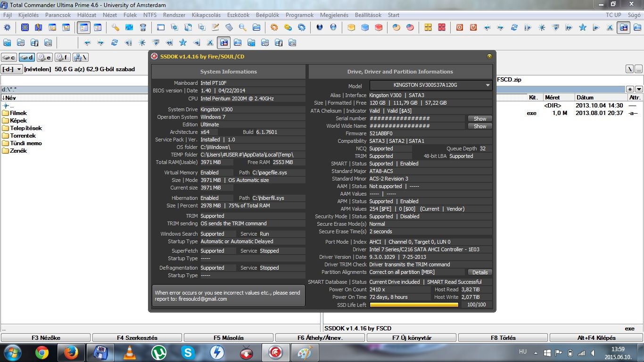Click F7 Új könyvtár button
Viewport: 644px width, 362px height.
pyautogui.click(x=412, y=337)
